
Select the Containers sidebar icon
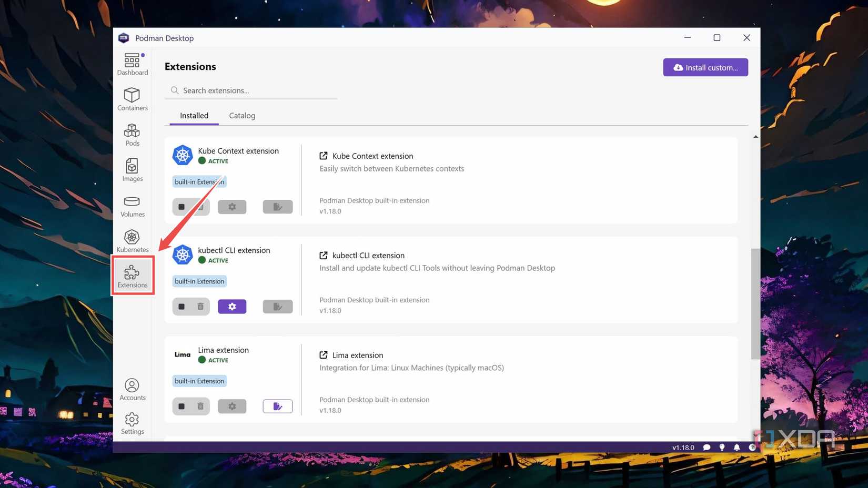click(132, 99)
